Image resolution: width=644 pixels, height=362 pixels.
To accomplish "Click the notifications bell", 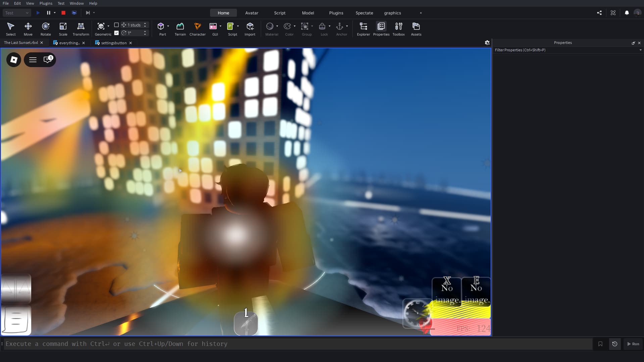I will tap(627, 13).
